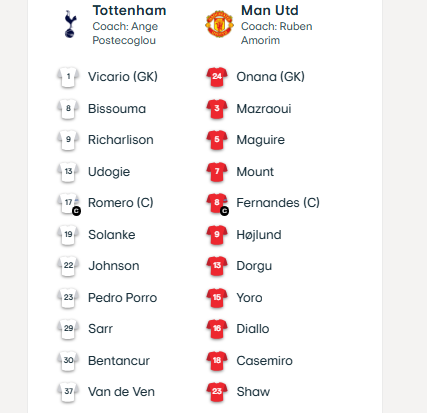
Task: Select Shaw's number 23 red shirt
Action: (217, 392)
